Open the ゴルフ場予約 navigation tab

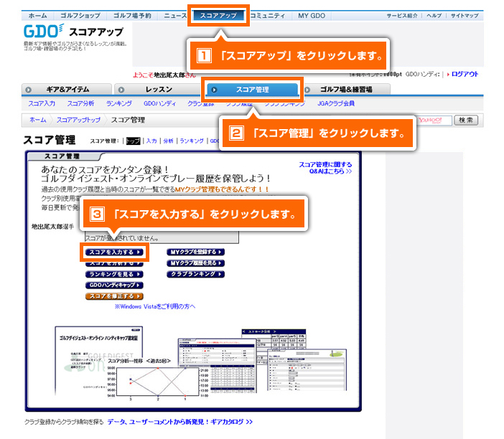pos(132,16)
